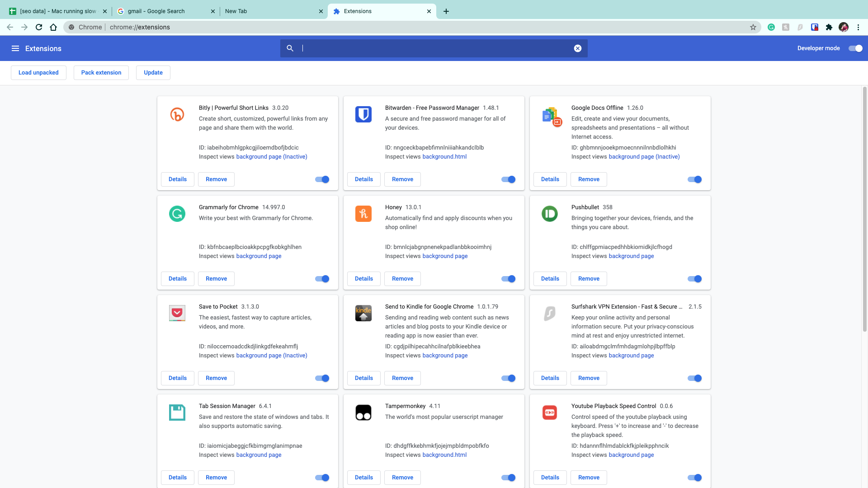Click the page vertical scrollbar

pos(865,209)
